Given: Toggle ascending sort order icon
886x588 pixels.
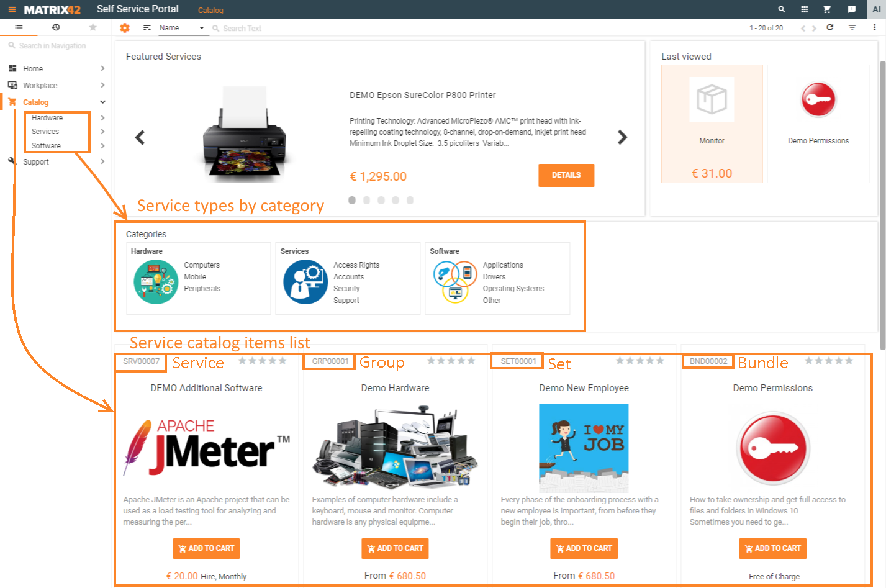Looking at the screenshot, I should tap(148, 27).
